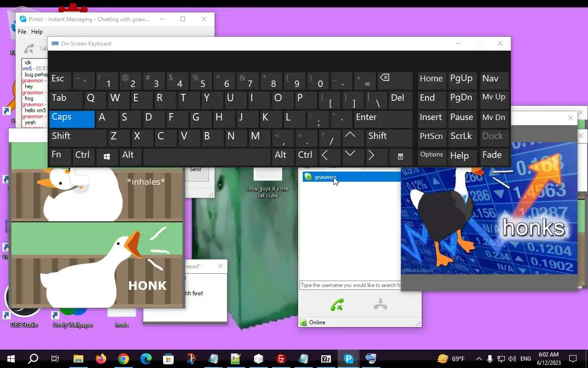This screenshot has width=588, height=368.
Task: Show hidden icons via system tray chevron
Action: click(x=479, y=359)
